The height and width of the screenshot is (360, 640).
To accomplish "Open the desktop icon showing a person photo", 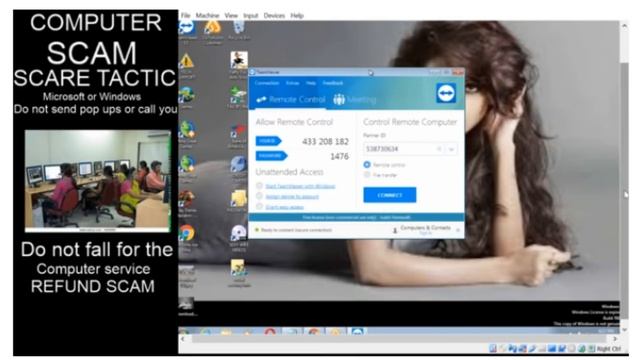I will (239, 60).
